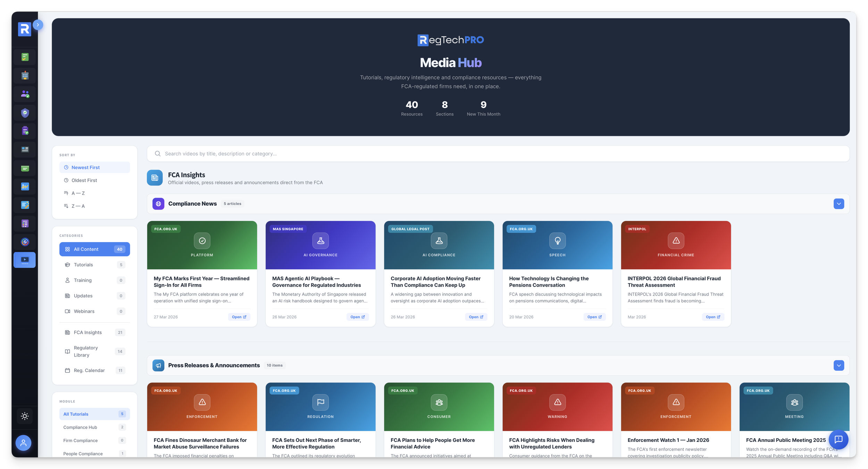Open the MAS Agentic AI Playbook article
Image resolution: width=868 pixels, height=469 pixels.
click(320, 281)
